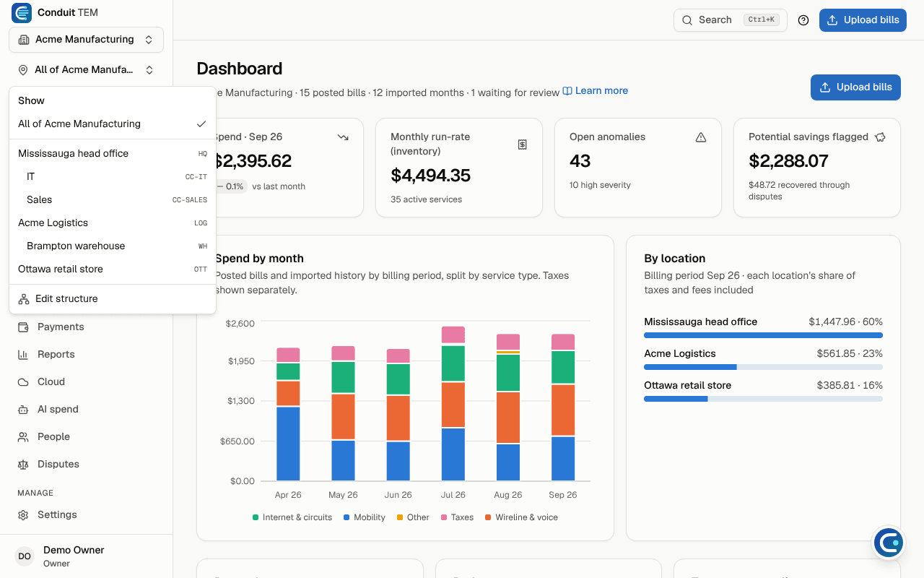
Task: Click the Jul 26 bar in the chart
Action: coord(453,404)
